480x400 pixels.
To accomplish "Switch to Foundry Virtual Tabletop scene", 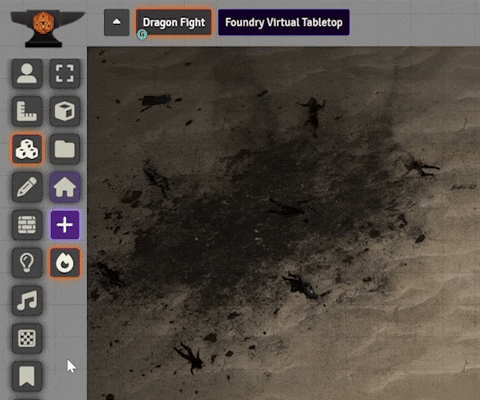I will [284, 22].
